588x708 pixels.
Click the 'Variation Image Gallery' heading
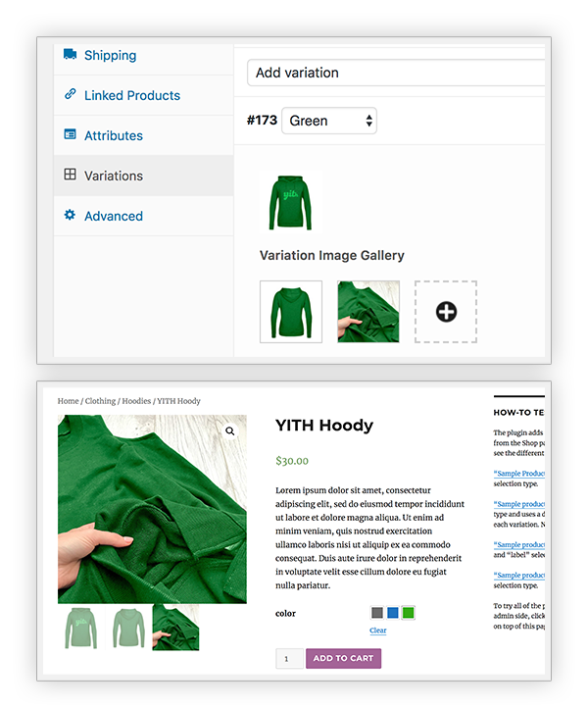tap(331, 256)
